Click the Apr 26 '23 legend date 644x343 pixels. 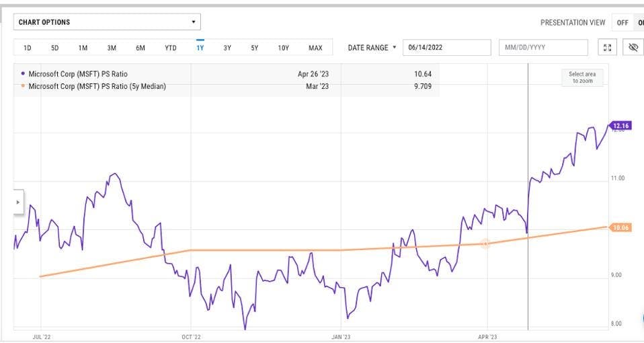click(x=313, y=75)
